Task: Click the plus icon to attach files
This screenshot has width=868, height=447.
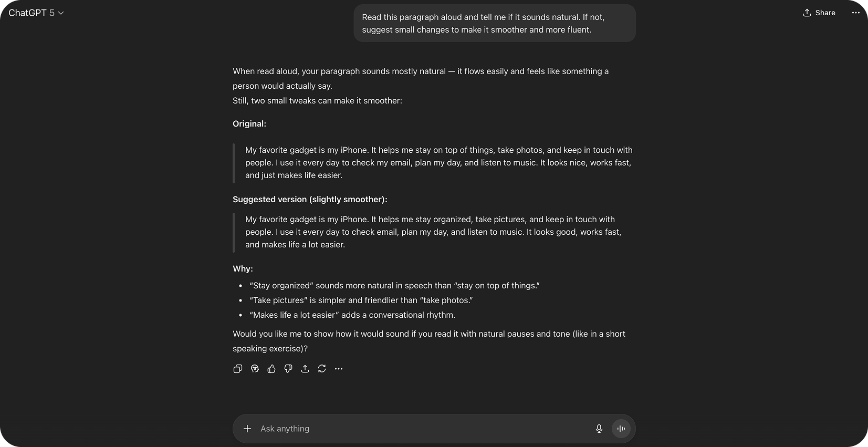Action: (x=247, y=429)
